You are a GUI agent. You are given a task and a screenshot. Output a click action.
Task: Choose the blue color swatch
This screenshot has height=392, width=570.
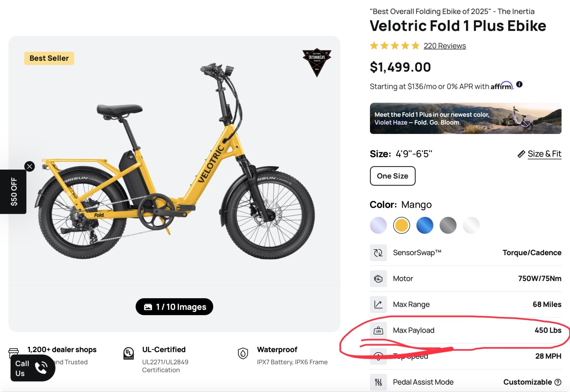coord(425,225)
